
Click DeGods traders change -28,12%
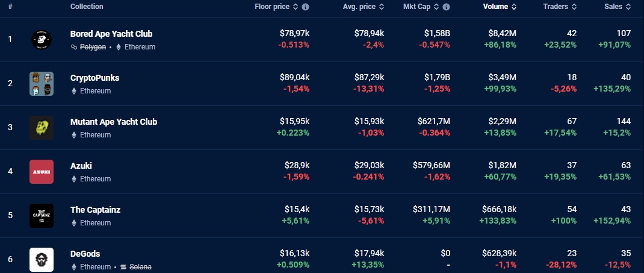click(562, 265)
